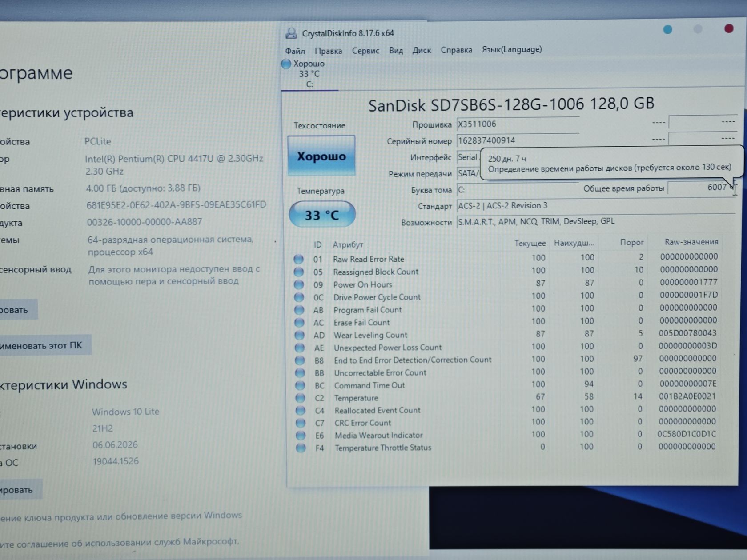The height and width of the screenshot is (560, 747).
Task: Open the Справка menu
Action: coord(456,50)
